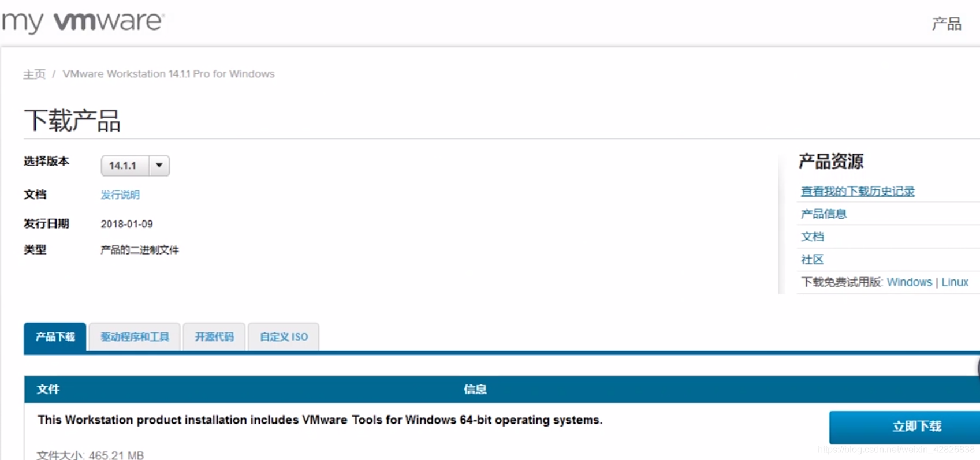This screenshot has height=460, width=980.
Task: Switch to 自定义 ISO tab
Action: click(x=284, y=336)
